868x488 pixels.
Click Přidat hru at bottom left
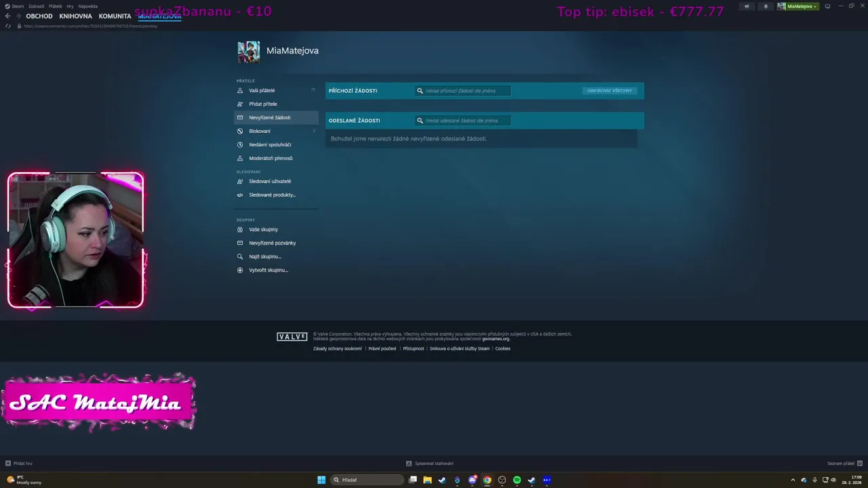pyautogui.click(x=19, y=464)
